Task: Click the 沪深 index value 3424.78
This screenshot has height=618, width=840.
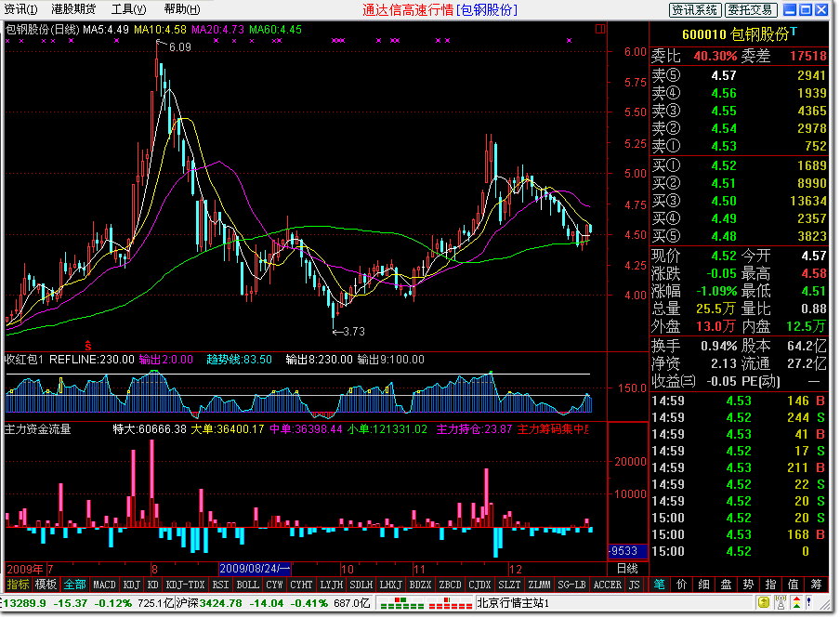Action: (223, 603)
